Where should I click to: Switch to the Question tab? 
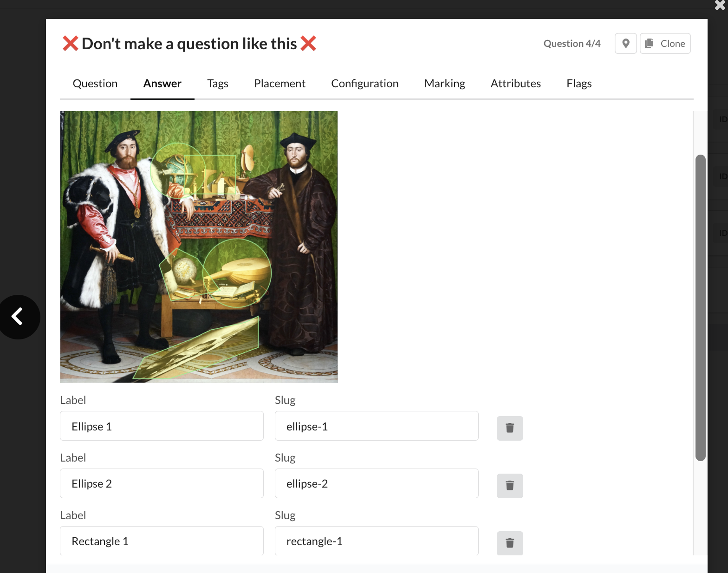click(x=95, y=84)
